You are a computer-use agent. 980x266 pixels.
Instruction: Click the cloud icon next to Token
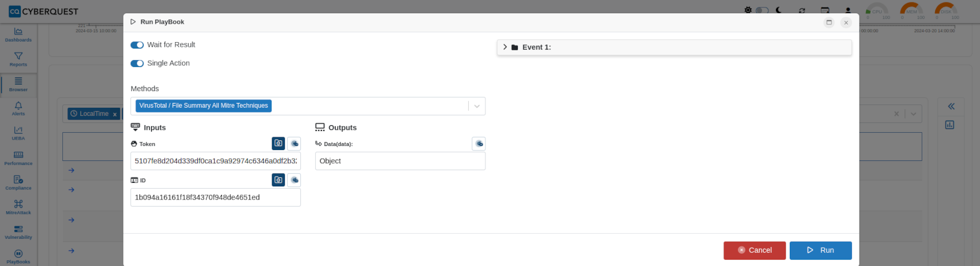click(294, 143)
